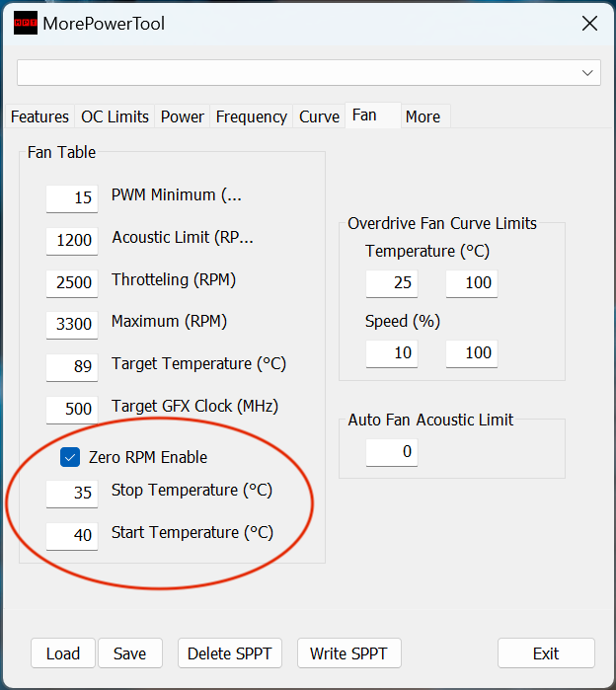The image size is (616, 690).
Task: Toggle the Zero RPM Enable checkbox
Action: [70, 457]
